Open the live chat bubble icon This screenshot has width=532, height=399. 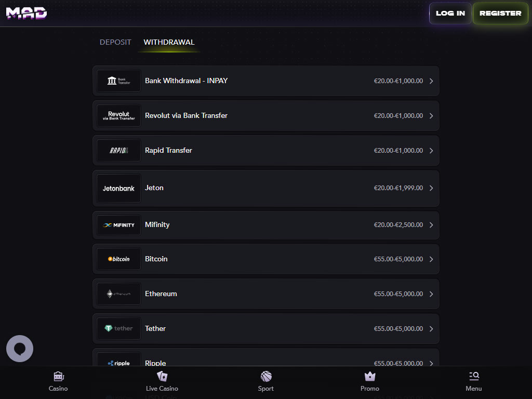pyautogui.click(x=20, y=349)
